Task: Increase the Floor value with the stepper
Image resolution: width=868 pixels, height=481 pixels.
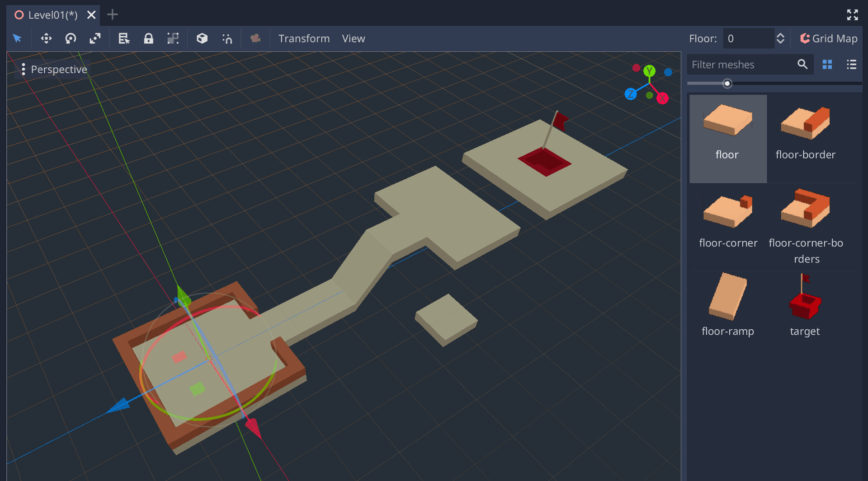Action: tap(781, 35)
